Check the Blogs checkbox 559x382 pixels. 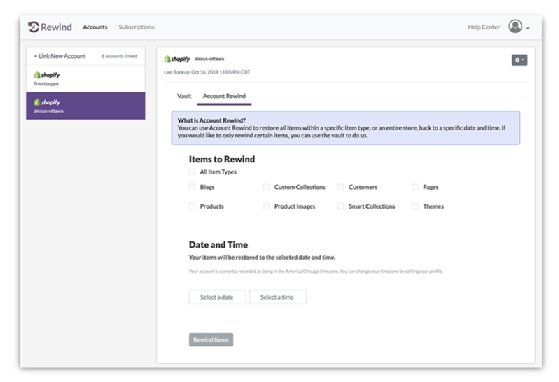pyautogui.click(x=192, y=187)
